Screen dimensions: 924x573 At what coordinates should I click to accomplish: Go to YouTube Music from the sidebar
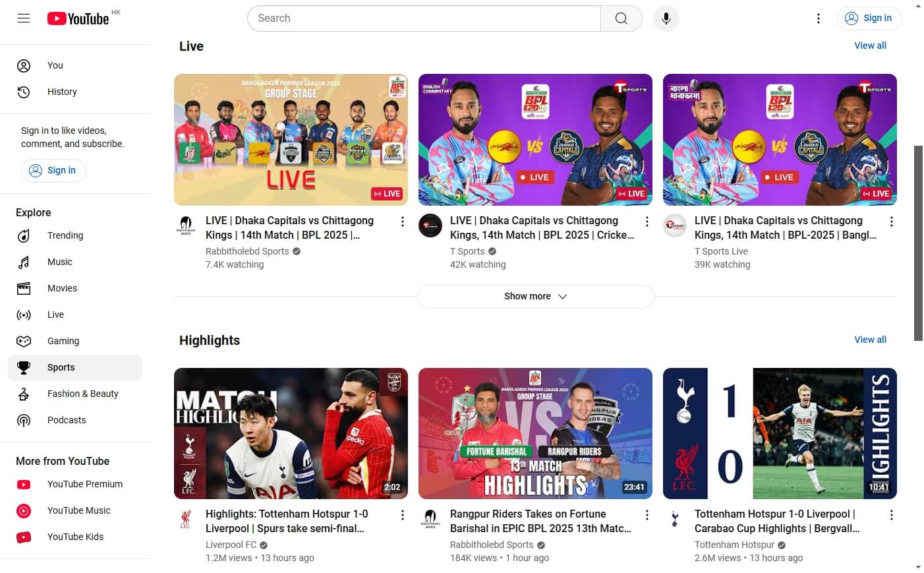[x=78, y=510]
